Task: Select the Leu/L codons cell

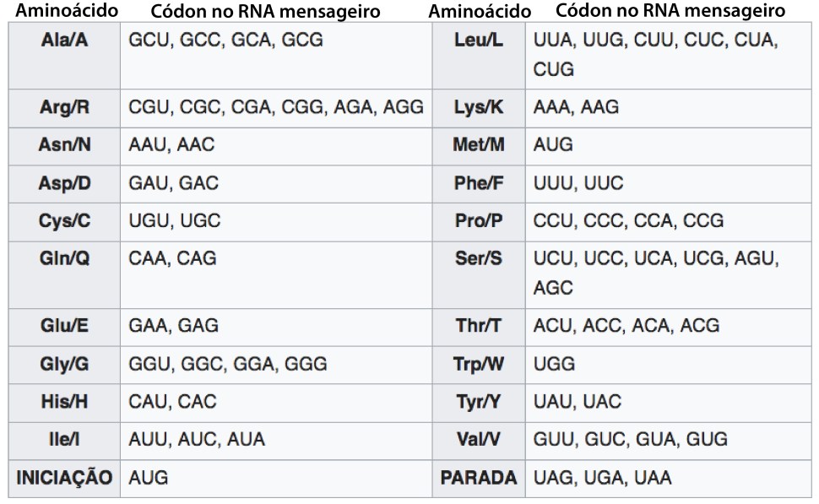Action: click(x=656, y=54)
